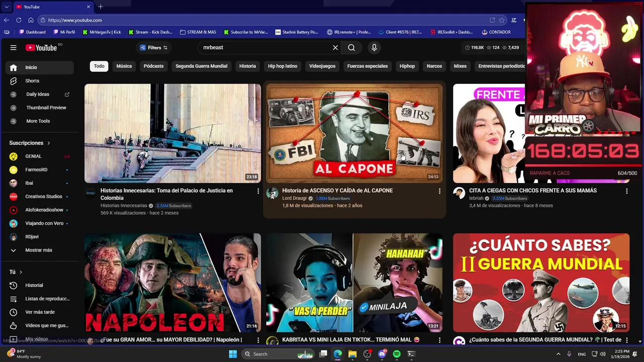Open the Alofokeradioshow subscription

click(x=39, y=210)
